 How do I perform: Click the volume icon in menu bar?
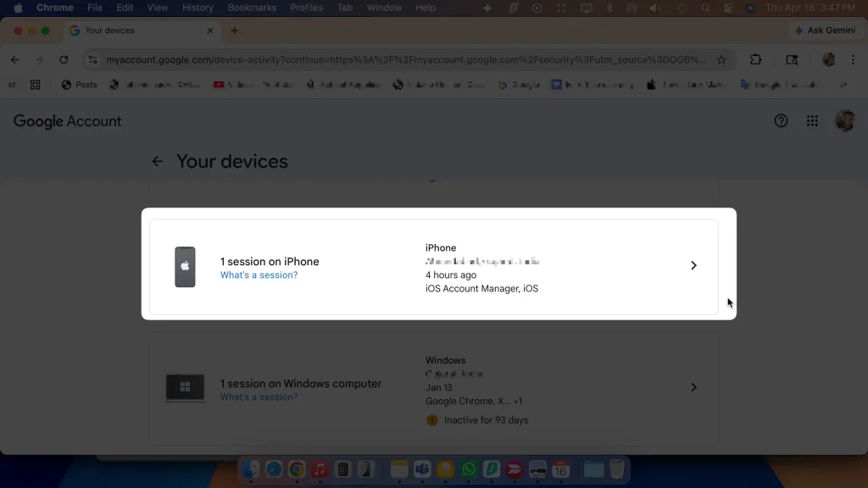(x=655, y=8)
